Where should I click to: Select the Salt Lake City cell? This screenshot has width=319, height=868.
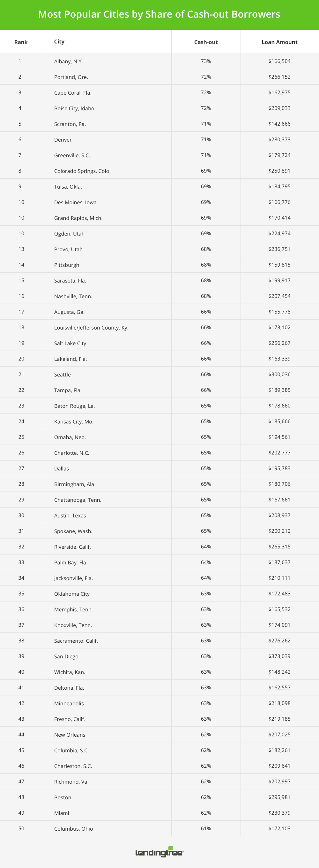(70, 343)
